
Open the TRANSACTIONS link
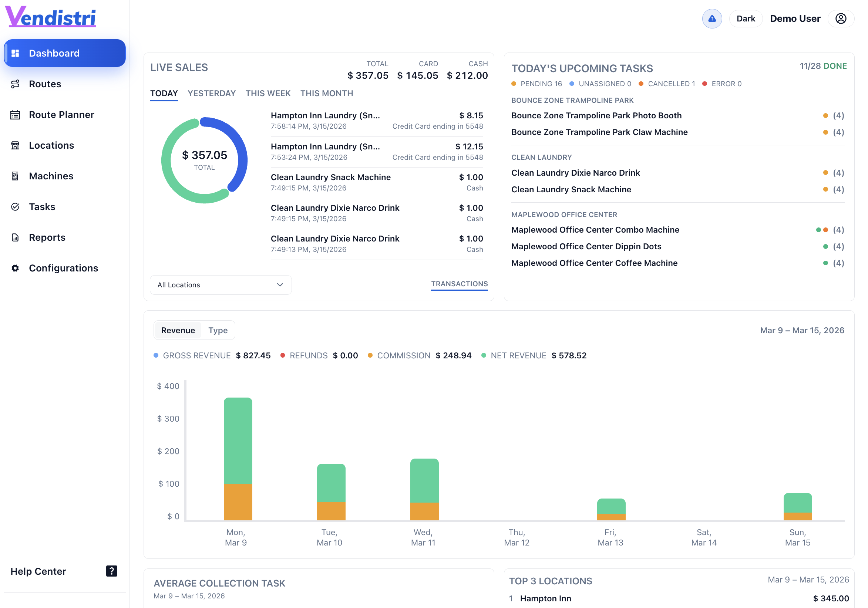click(x=459, y=284)
